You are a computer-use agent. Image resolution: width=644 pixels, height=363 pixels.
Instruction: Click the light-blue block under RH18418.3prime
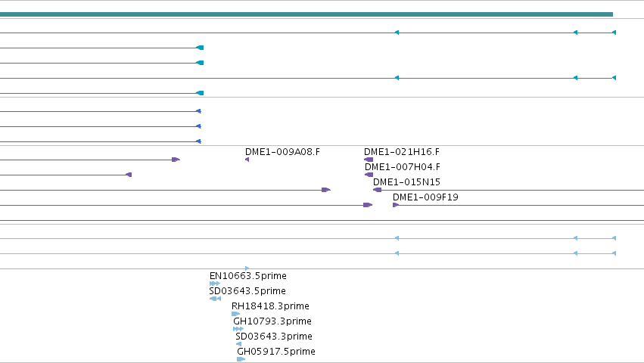(x=236, y=314)
